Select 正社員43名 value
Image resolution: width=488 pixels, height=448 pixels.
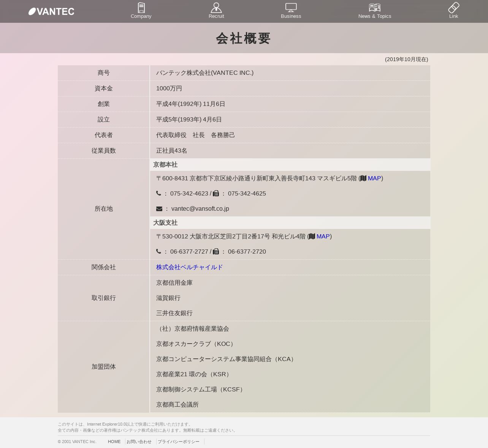pos(172,151)
